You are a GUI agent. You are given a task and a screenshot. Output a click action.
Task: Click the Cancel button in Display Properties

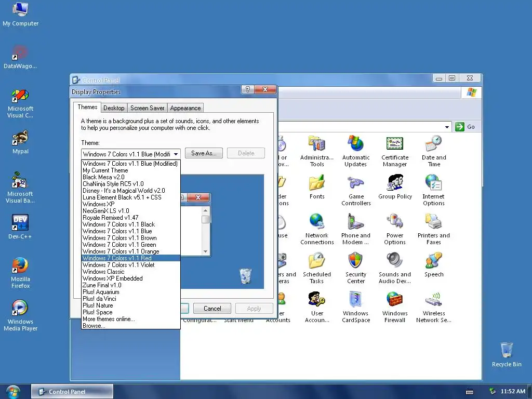(212, 309)
